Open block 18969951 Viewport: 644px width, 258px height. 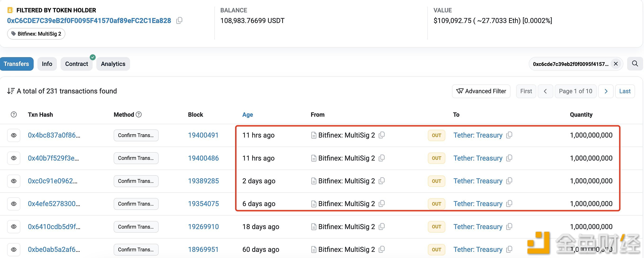point(203,249)
